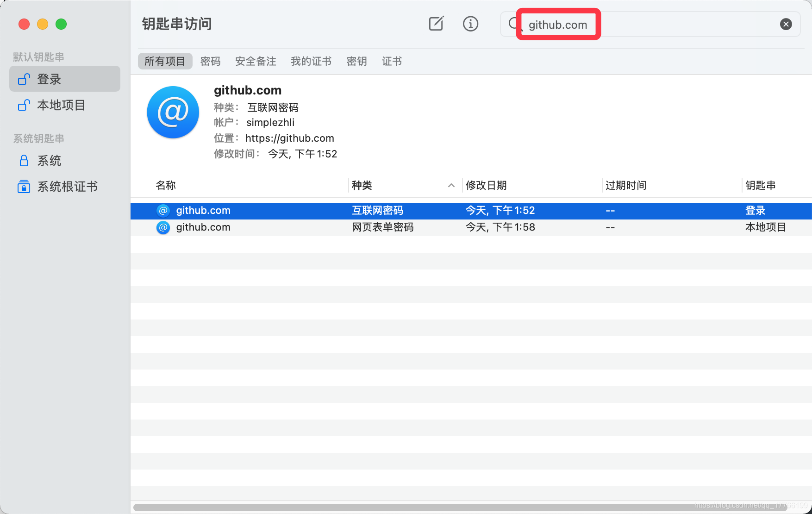The height and width of the screenshot is (514, 812).
Task: Sort by the 修改日期 column header
Action: tap(486, 185)
